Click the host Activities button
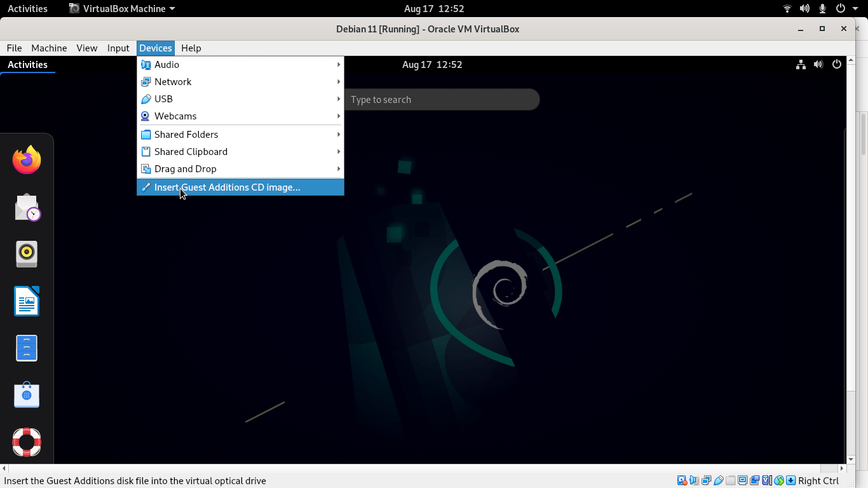Image resolution: width=868 pixels, height=488 pixels. [x=27, y=8]
